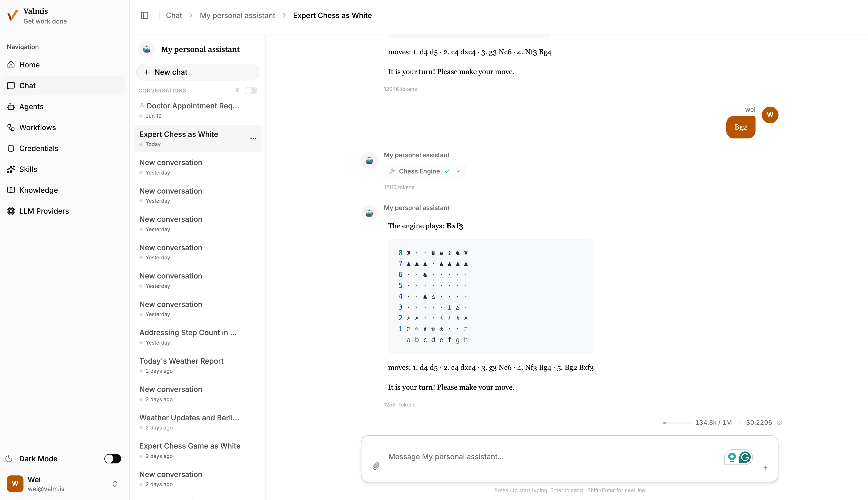Open Agents in the navigation
Image resolution: width=868 pixels, height=500 pixels.
[31, 107]
